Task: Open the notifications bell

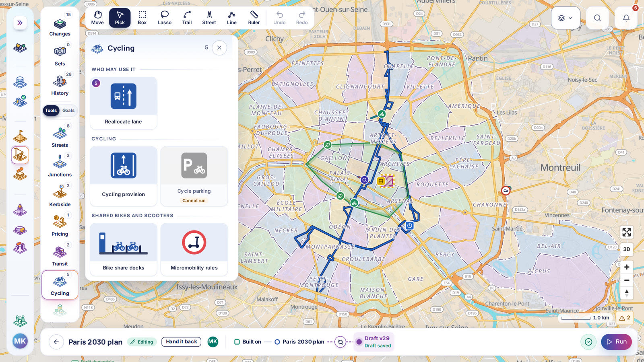Action: click(626, 18)
